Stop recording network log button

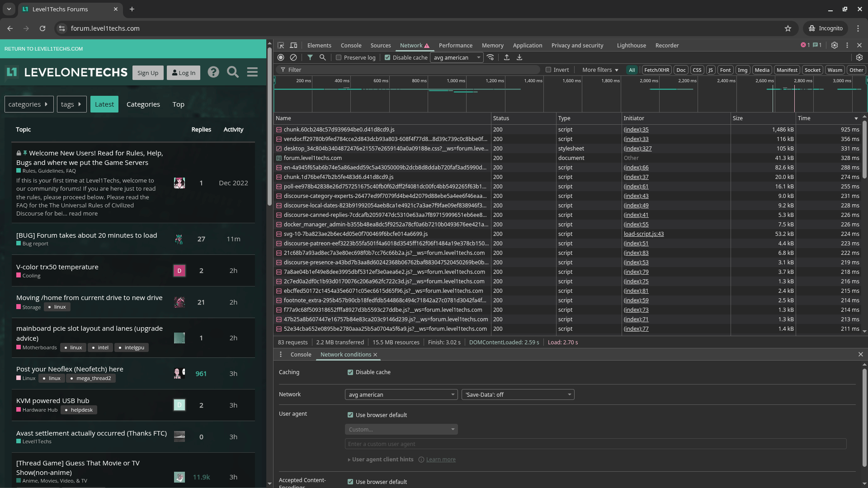click(x=281, y=57)
